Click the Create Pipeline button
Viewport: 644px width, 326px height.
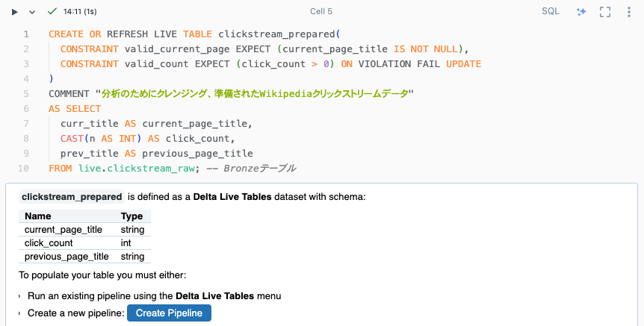(169, 313)
